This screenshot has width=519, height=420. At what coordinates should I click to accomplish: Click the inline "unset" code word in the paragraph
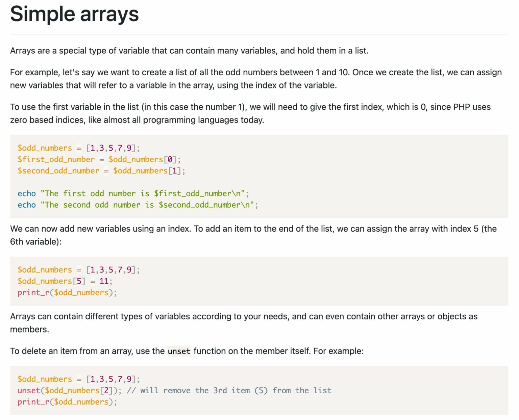pyautogui.click(x=179, y=351)
